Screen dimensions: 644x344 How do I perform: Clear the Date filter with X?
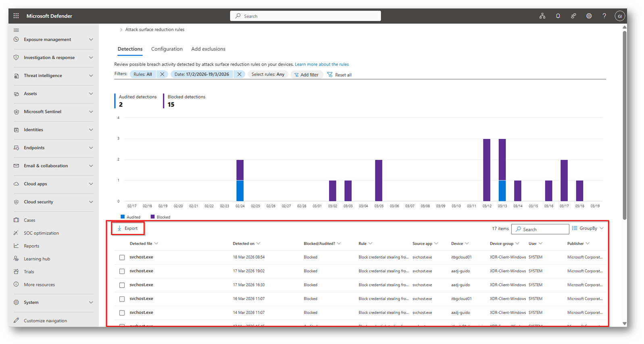tap(239, 75)
